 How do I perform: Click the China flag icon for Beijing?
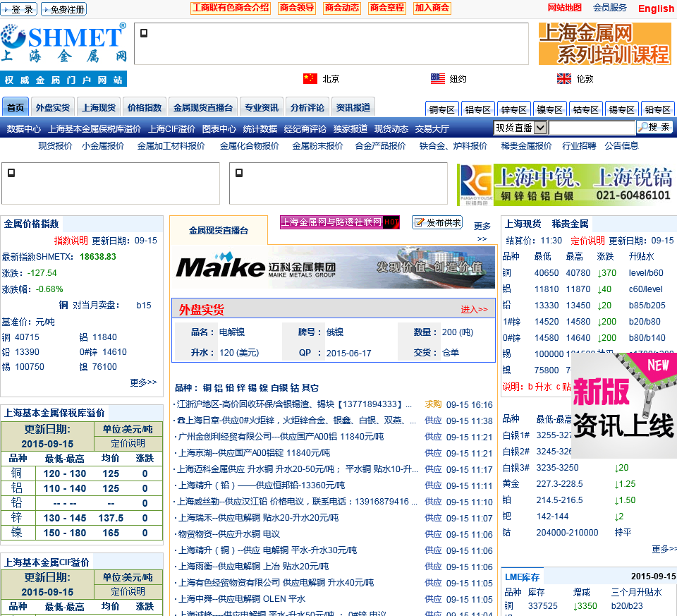pyautogui.click(x=310, y=78)
